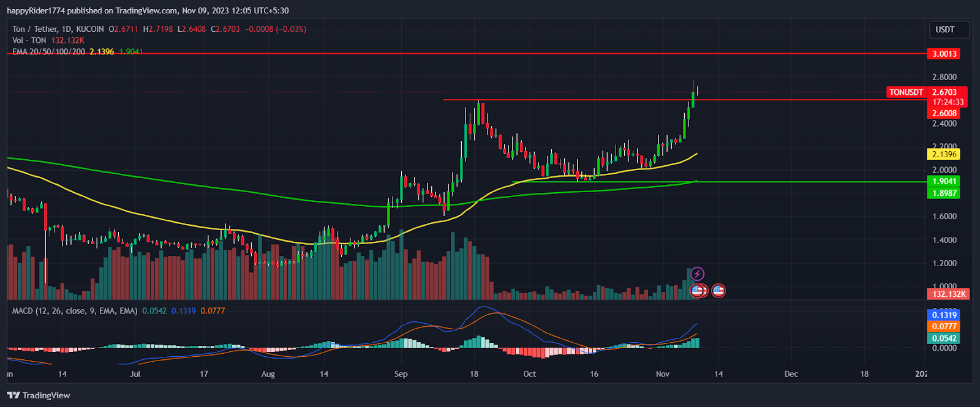Select the green support line at 1.8987

pos(720,182)
